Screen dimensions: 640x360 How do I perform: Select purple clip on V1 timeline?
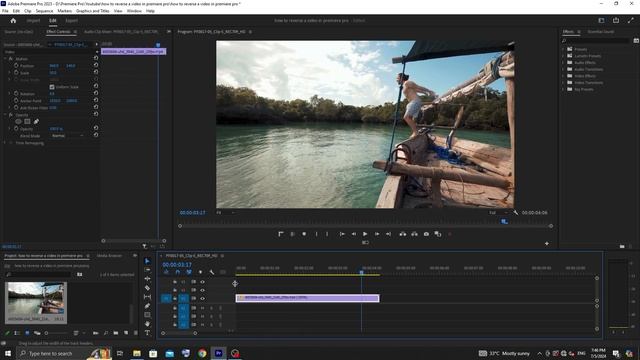pyautogui.click(x=307, y=298)
